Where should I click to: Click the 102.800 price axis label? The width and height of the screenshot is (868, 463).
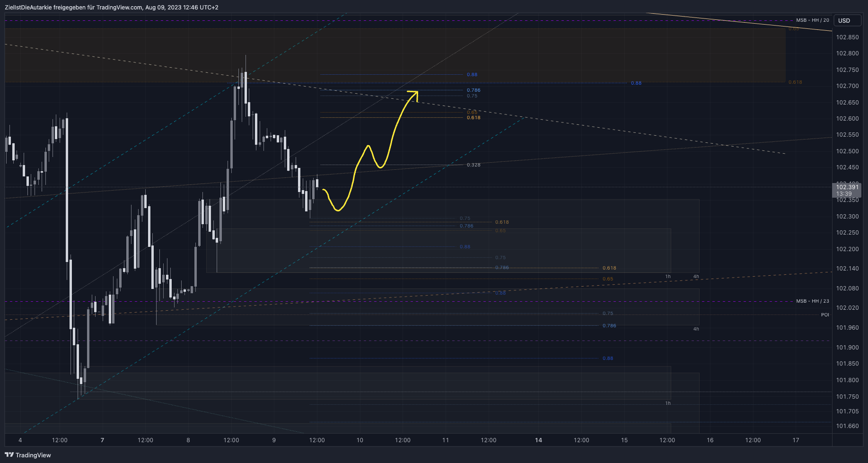(x=847, y=53)
